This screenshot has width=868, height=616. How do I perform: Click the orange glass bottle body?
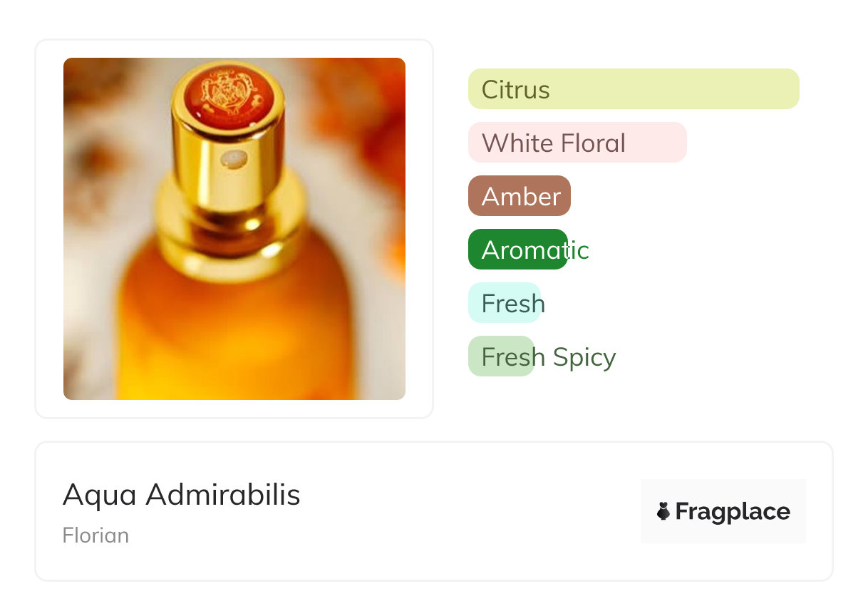(x=235, y=335)
